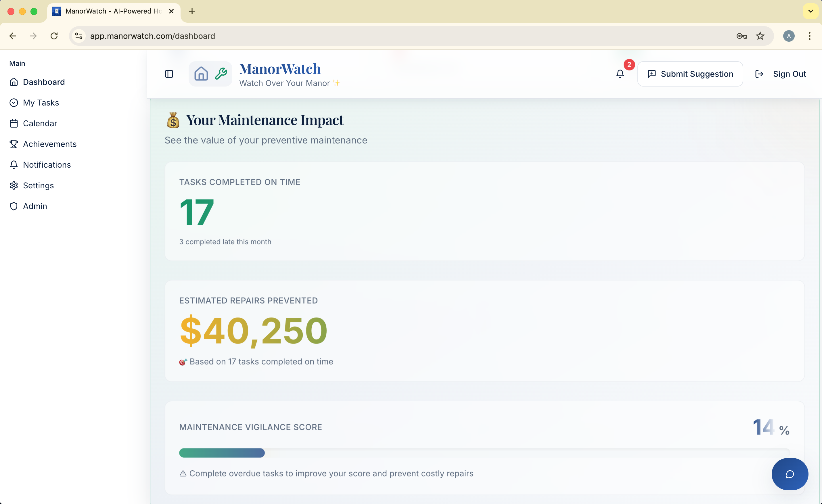Screen dimensions: 822x504
Task: Open the password key icon
Action: tap(741, 36)
